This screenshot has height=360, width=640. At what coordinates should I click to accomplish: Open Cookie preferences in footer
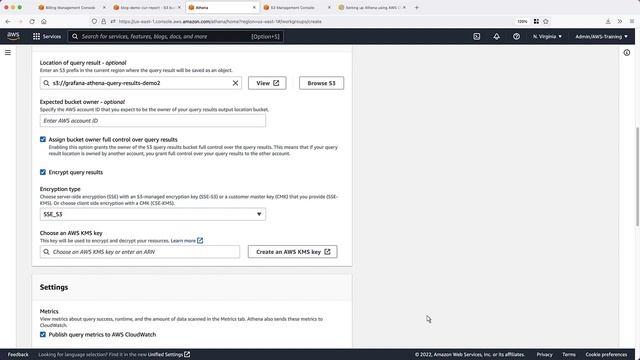606,354
